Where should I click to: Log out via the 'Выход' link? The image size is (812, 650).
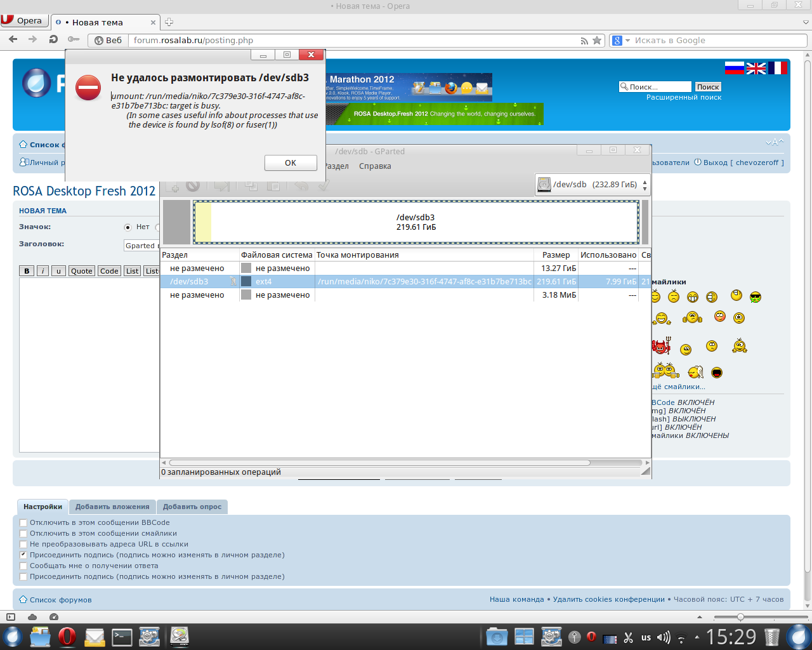[715, 162]
